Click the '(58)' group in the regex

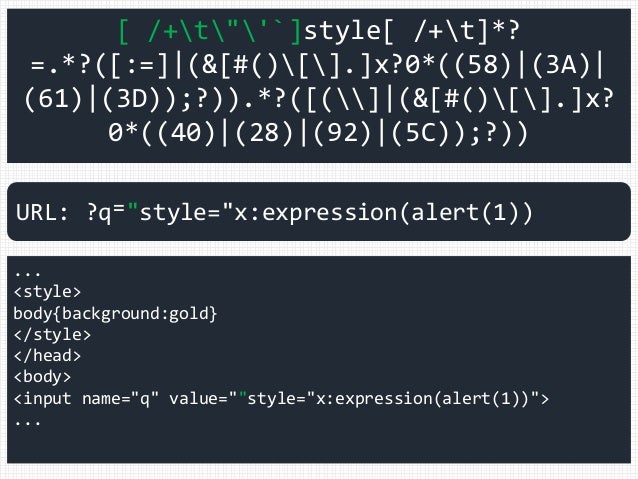point(482,65)
